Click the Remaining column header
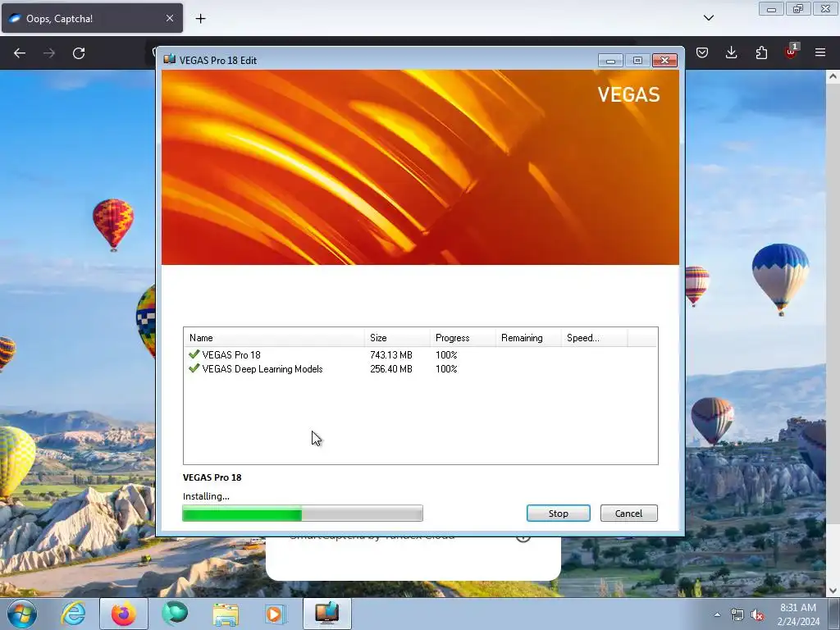Viewport: 840px width, 630px height. click(x=528, y=337)
